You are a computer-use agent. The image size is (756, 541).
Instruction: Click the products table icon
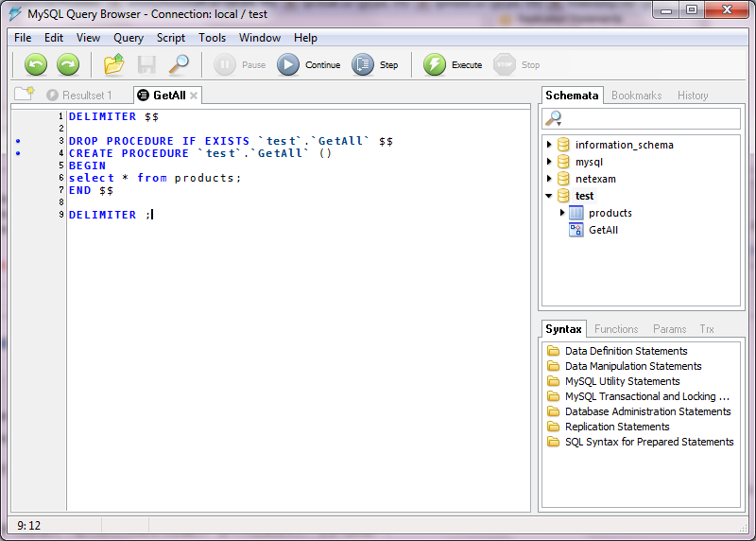tap(576, 213)
